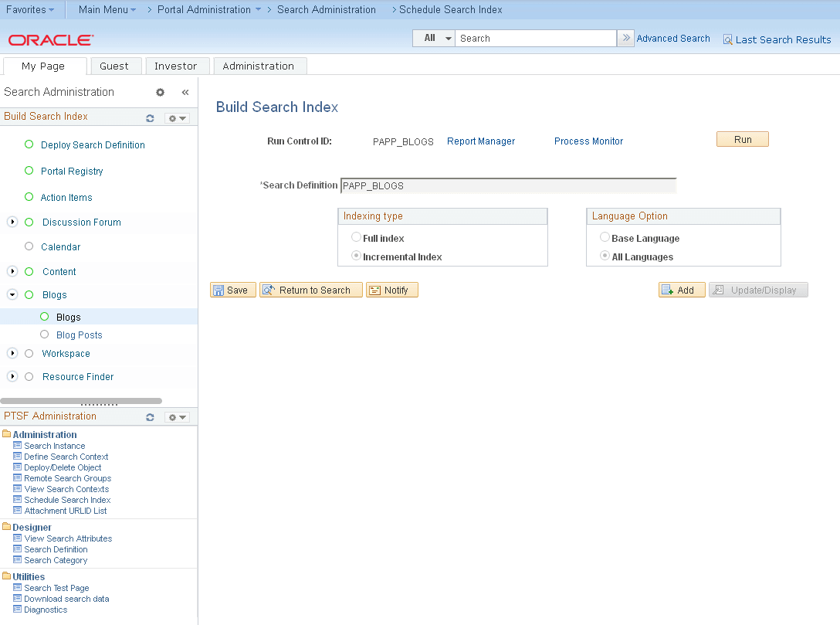Viewport: 840px width, 625px height.
Task: Refresh the PTSF Administration panel
Action: pos(150,417)
